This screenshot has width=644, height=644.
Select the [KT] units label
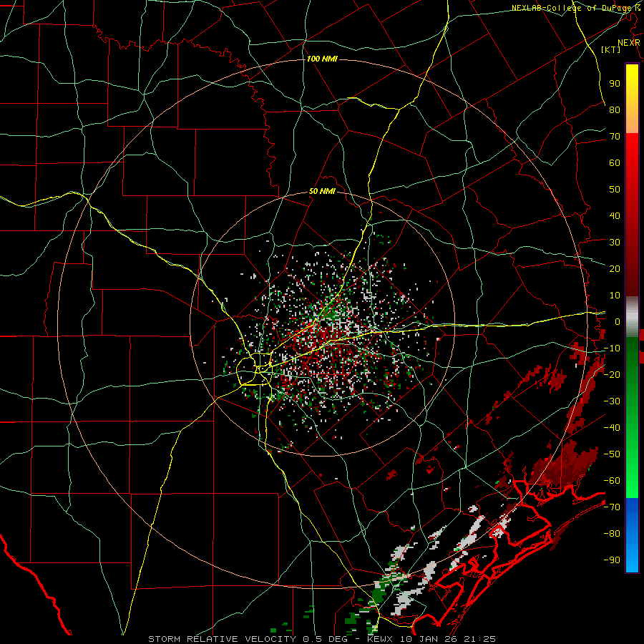click(611, 49)
